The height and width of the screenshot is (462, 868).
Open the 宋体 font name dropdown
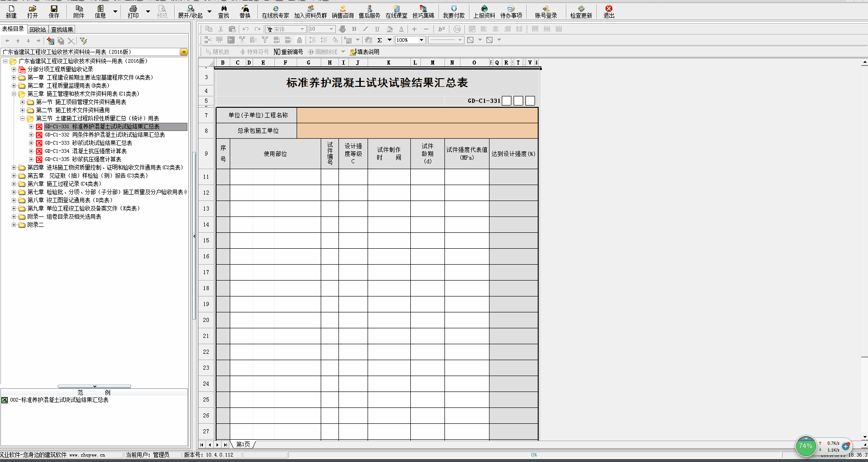pos(302,29)
